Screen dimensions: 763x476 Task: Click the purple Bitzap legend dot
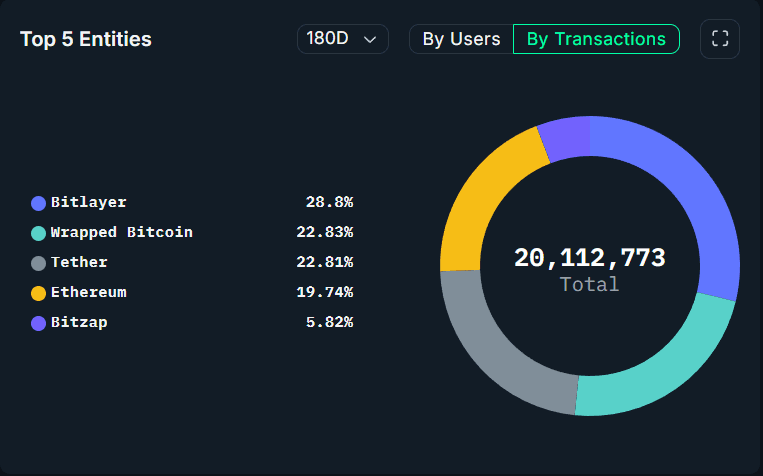click(x=39, y=323)
